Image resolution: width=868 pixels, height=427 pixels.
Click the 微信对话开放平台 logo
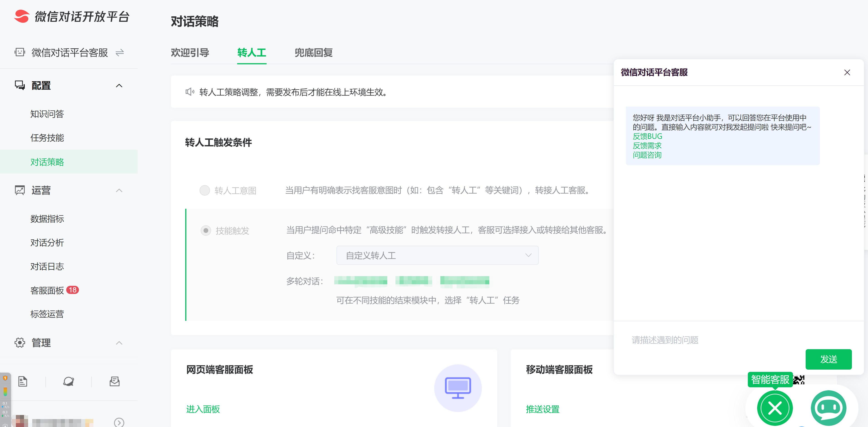tap(71, 17)
